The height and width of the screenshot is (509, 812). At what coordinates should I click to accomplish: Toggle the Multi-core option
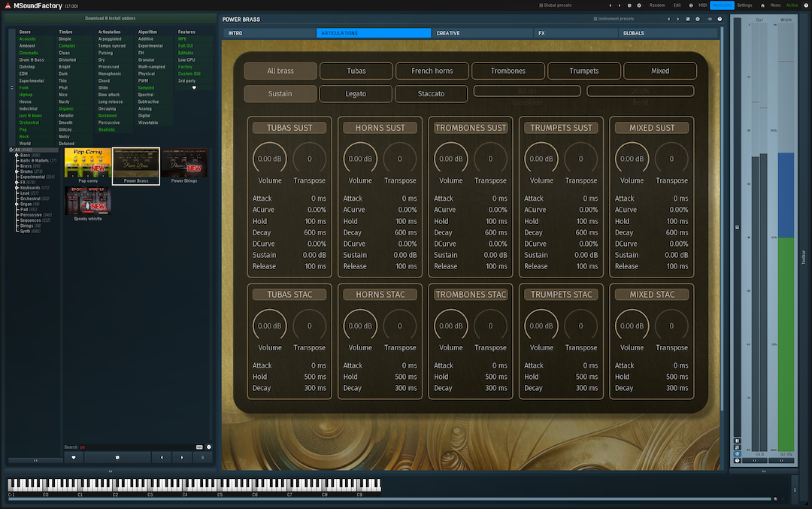tap(721, 5)
